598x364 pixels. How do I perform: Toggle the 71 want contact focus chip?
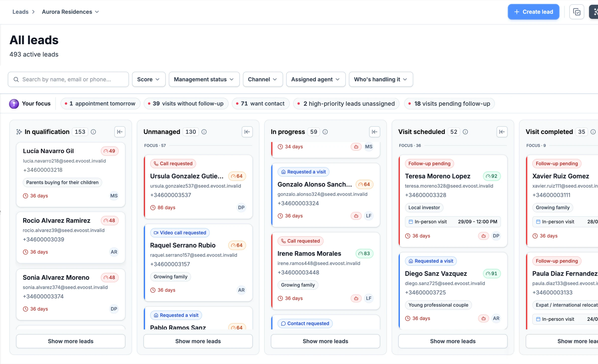click(x=260, y=104)
